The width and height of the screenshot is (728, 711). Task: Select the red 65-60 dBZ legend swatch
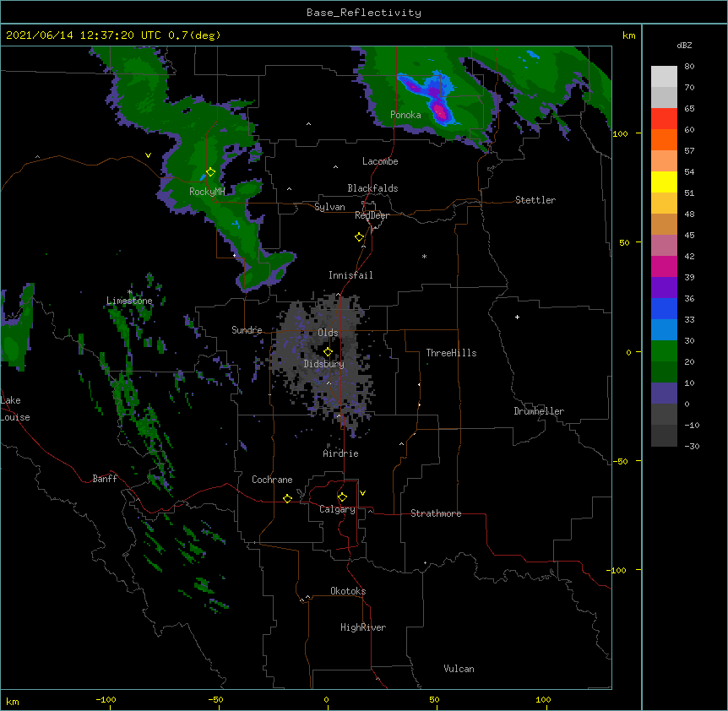[664, 118]
